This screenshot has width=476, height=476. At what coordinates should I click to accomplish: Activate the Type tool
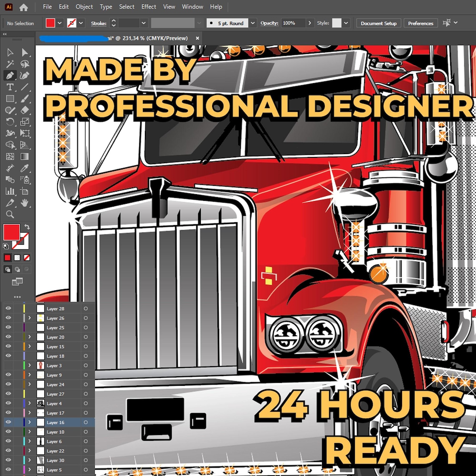(10, 87)
